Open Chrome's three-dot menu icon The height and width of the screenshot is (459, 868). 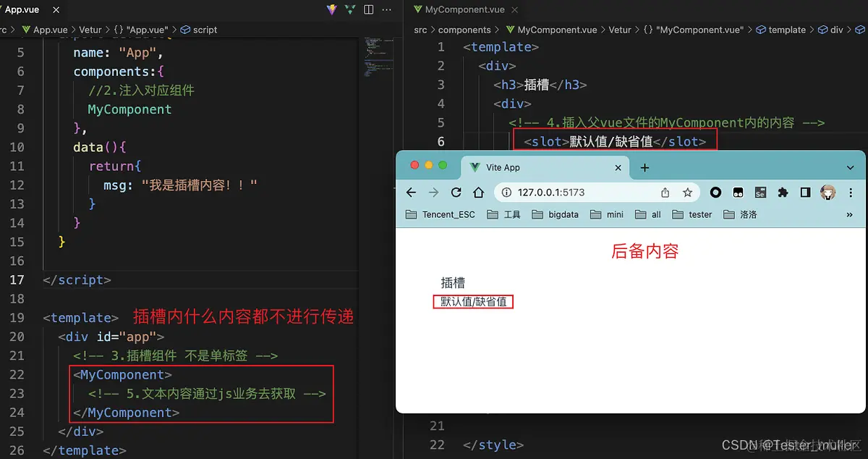851,193
